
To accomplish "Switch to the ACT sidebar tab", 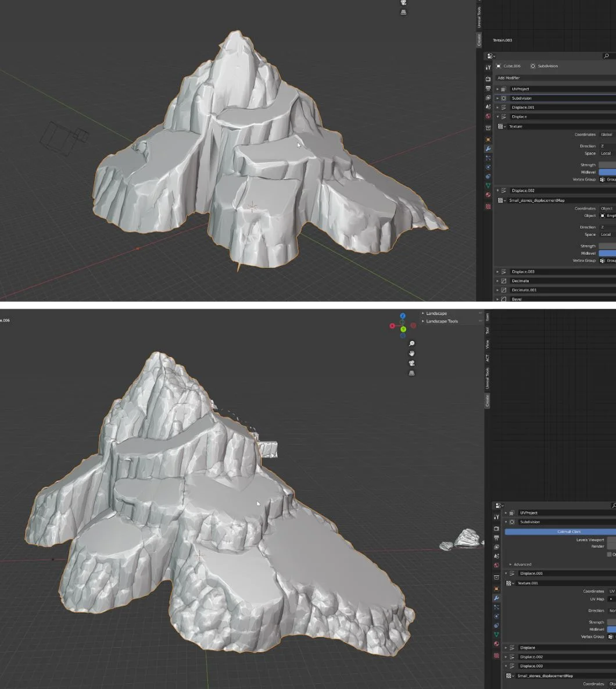I will coord(488,357).
